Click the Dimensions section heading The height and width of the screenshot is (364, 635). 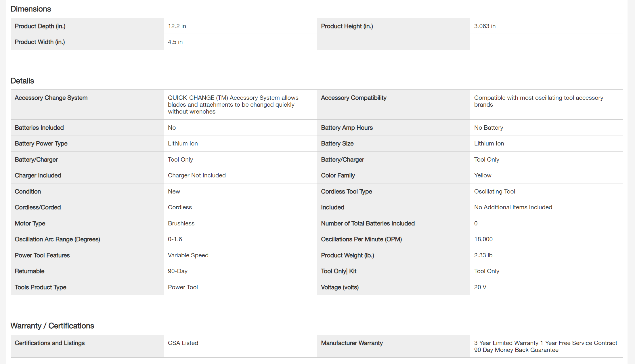[31, 9]
